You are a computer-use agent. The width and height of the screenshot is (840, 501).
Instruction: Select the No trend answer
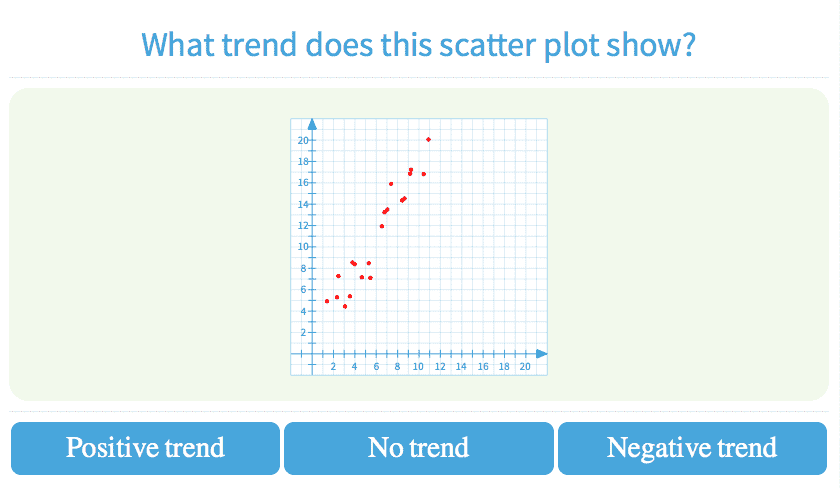pyautogui.click(x=418, y=448)
